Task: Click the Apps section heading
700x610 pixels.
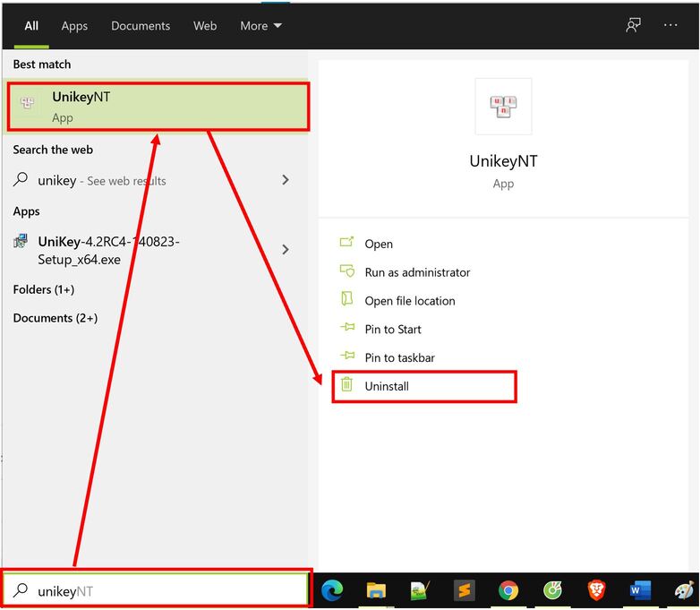Action: [x=26, y=211]
